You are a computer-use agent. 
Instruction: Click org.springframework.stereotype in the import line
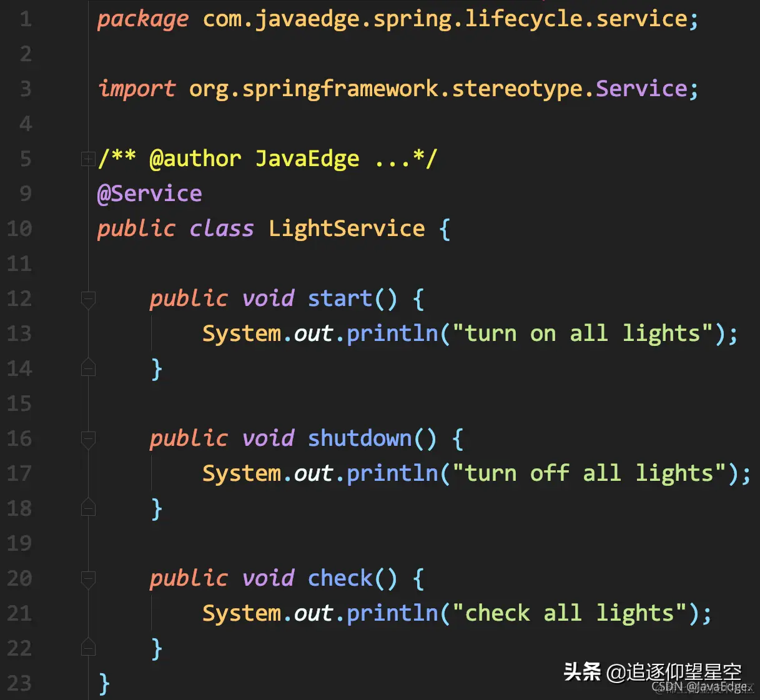tap(386, 89)
